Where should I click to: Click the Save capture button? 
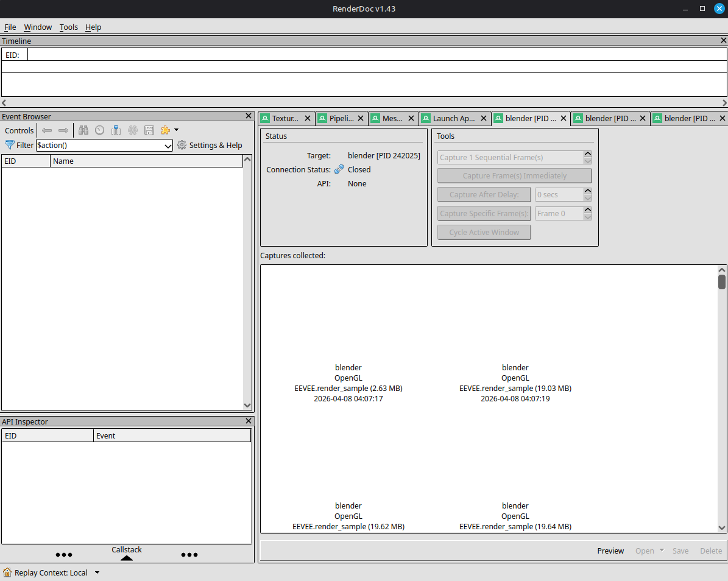point(680,551)
